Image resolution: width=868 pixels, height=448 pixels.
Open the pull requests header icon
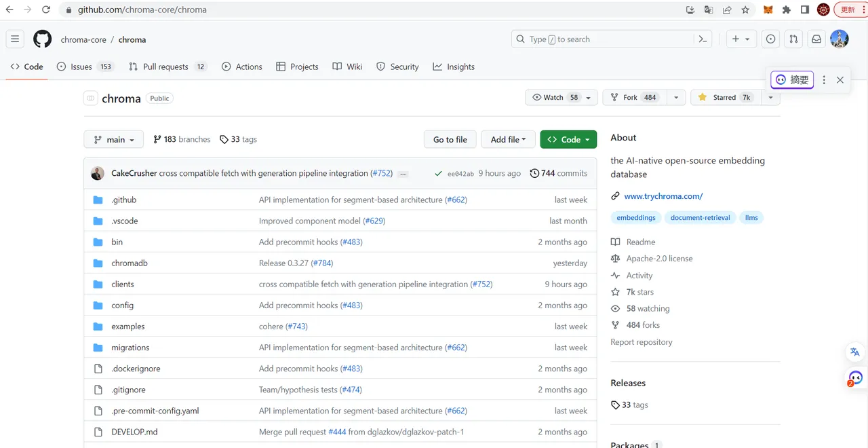[x=793, y=39]
